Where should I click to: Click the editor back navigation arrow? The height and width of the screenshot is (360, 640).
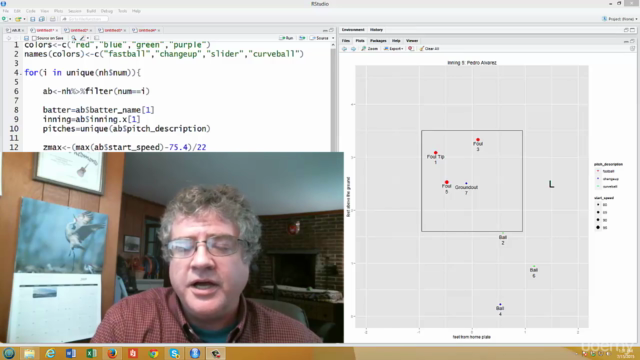[x=9, y=38]
